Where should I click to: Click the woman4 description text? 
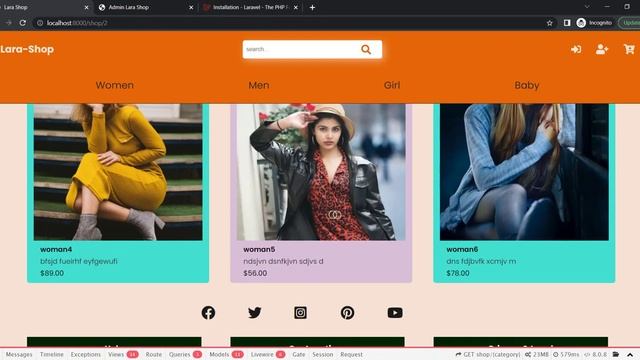[x=79, y=261]
